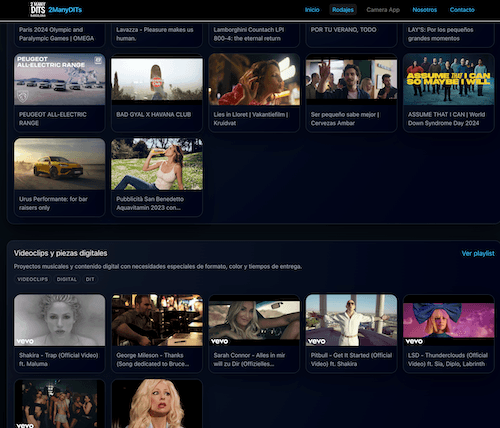Open the Assume That I Can thumbnail
The height and width of the screenshot is (428, 500).
[449, 79]
